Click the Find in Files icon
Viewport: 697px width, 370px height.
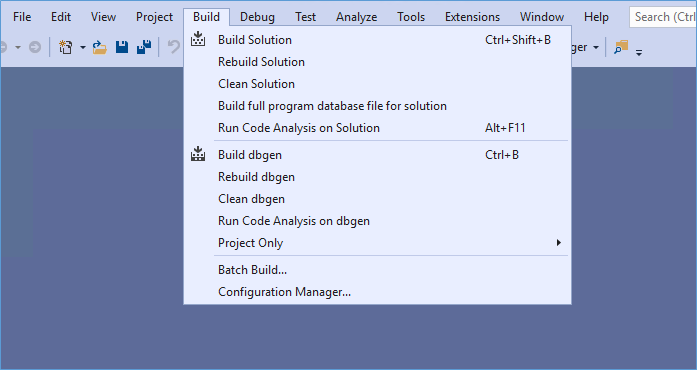coord(621,47)
